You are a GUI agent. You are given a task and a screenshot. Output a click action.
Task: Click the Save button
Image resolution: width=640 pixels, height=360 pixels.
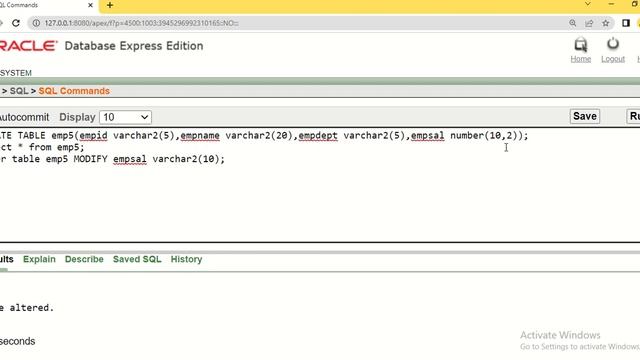click(x=584, y=116)
